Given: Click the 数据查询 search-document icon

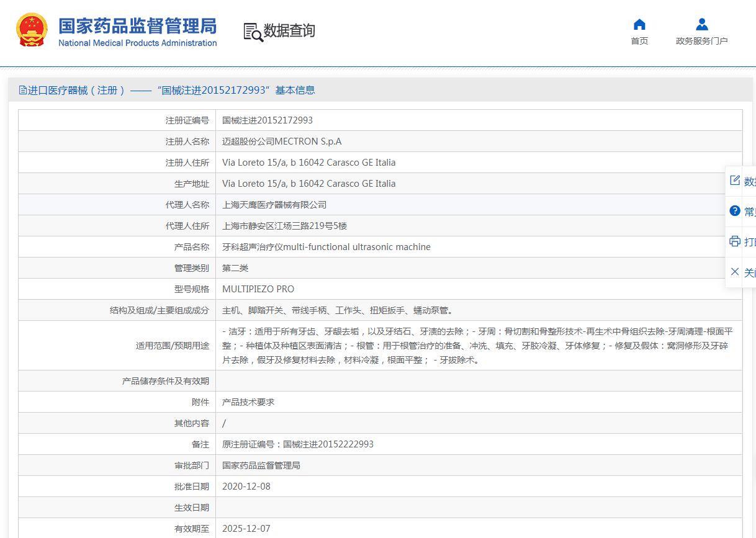Looking at the screenshot, I should 253,32.
